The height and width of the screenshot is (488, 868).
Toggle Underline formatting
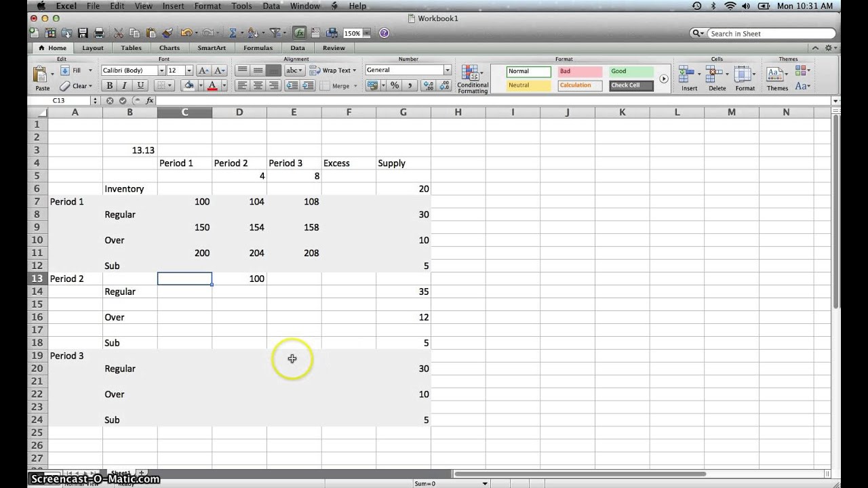pyautogui.click(x=140, y=85)
